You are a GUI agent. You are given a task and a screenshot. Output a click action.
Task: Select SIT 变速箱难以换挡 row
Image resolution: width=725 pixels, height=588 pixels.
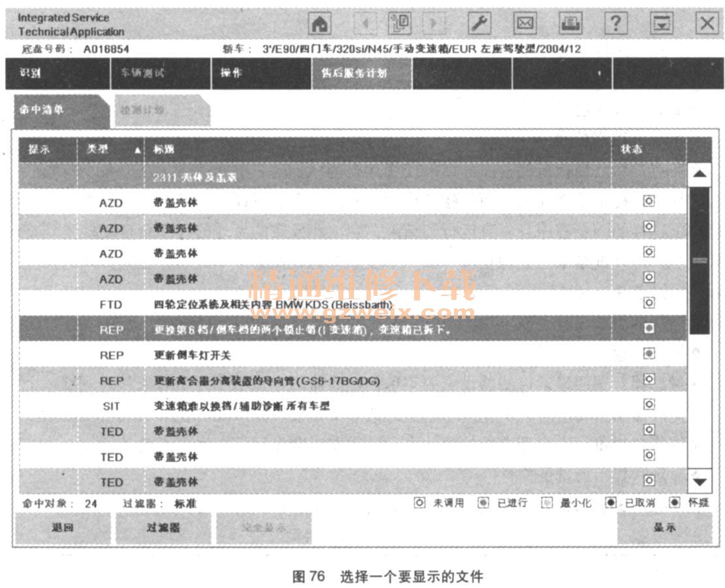tap(352, 406)
